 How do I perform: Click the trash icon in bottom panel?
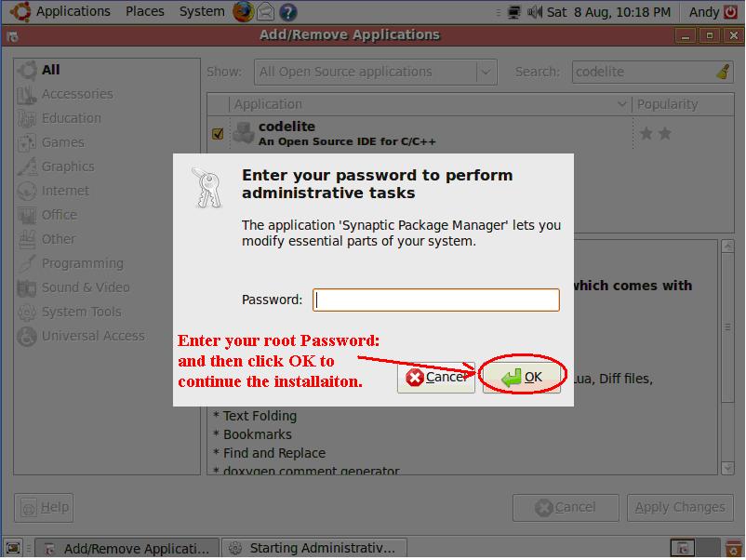733,548
